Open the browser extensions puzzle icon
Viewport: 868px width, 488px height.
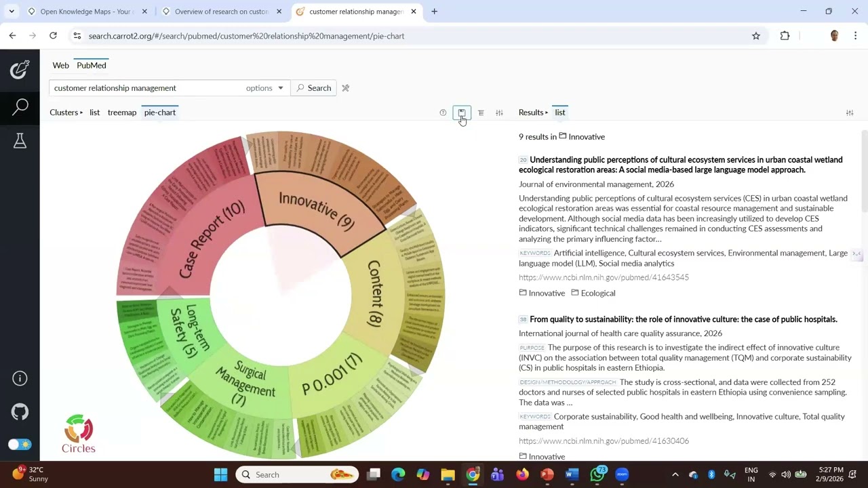point(785,36)
